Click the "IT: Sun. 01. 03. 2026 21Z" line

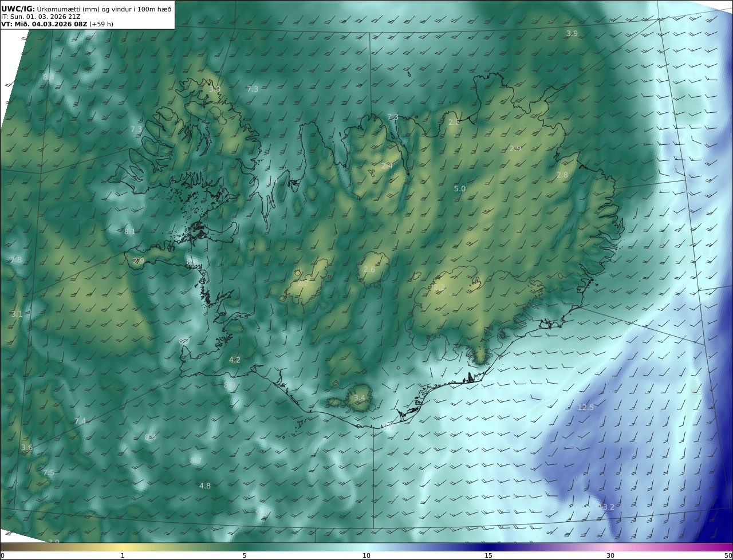click(41, 17)
